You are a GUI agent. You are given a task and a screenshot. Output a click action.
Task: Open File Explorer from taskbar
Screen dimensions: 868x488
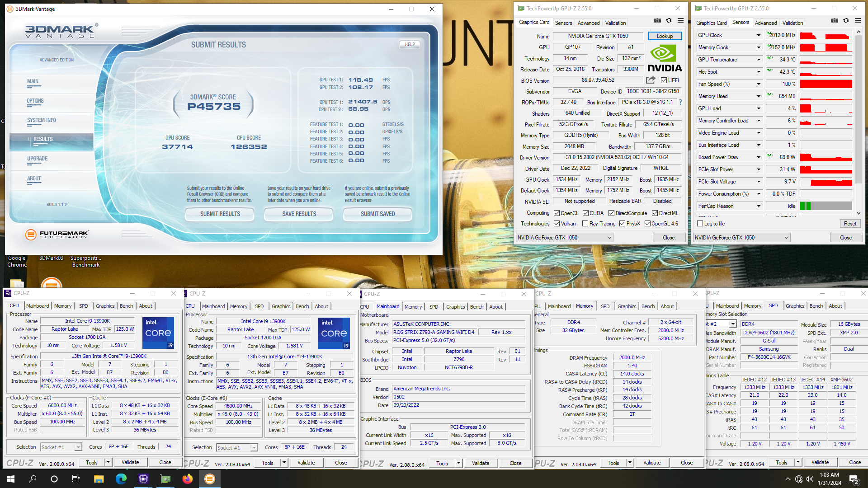[99, 479]
